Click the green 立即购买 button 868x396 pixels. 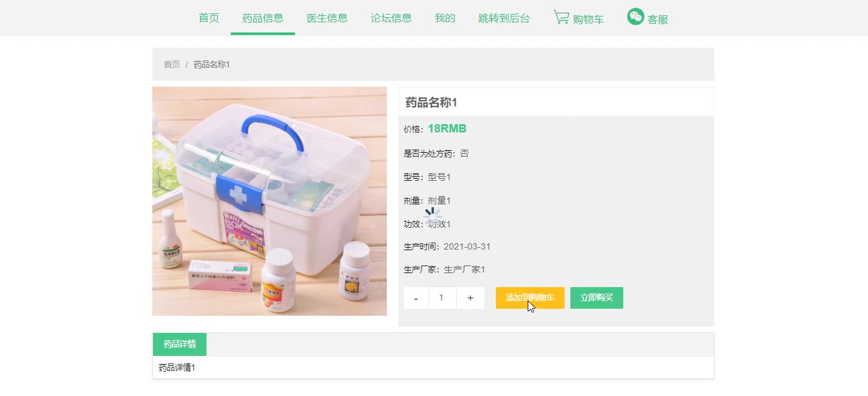(x=597, y=298)
